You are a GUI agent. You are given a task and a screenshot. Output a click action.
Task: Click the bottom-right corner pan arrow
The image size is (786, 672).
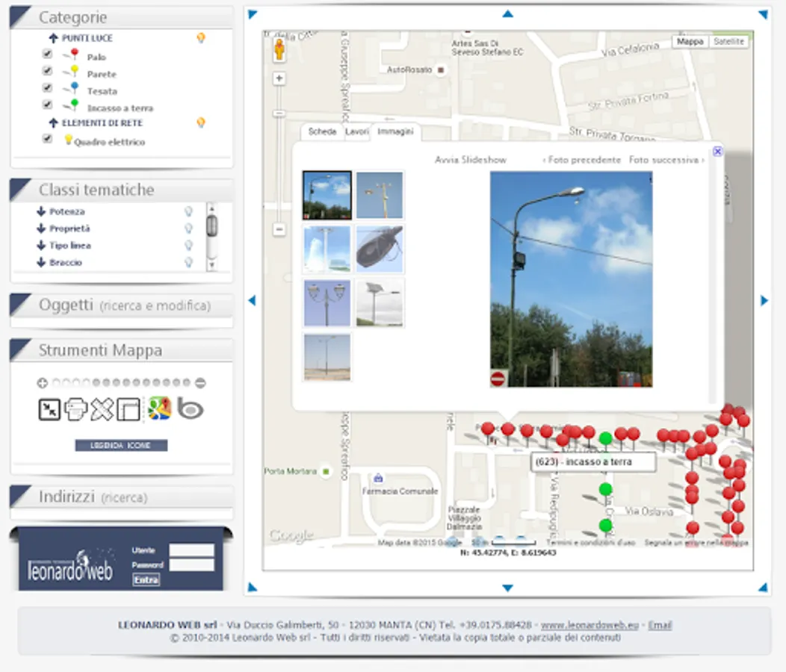pos(763,588)
